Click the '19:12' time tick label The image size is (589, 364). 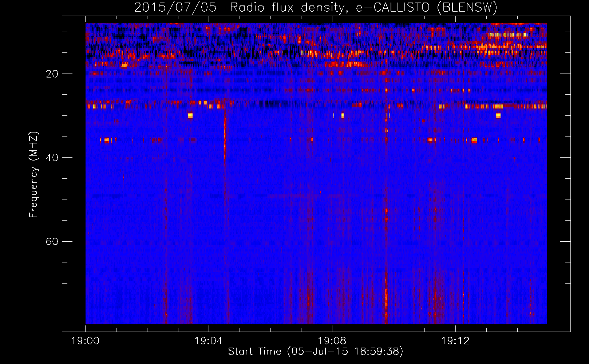click(455, 341)
